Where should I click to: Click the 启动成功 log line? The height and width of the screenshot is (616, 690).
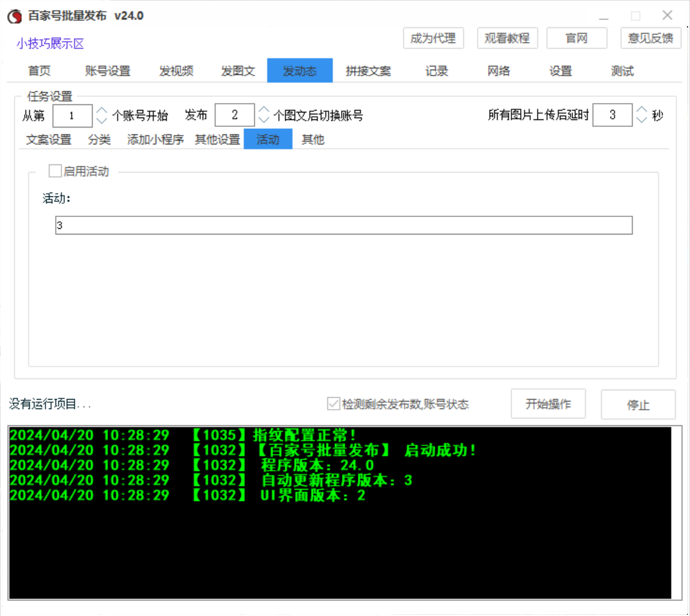click(x=243, y=450)
